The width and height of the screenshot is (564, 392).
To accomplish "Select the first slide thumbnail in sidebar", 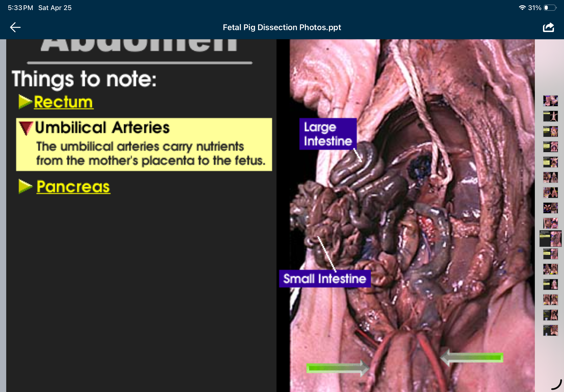I will (x=550, y=100).
